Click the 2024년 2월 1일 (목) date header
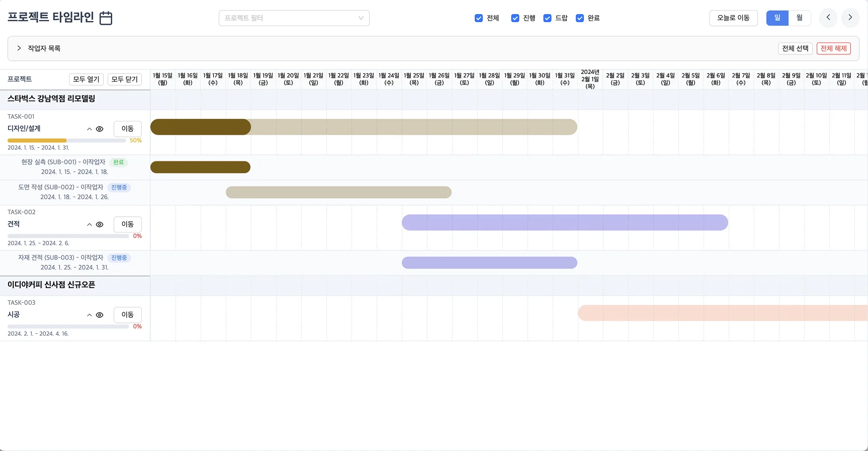Viewport: 868px width, 451px height. (590, 79)
